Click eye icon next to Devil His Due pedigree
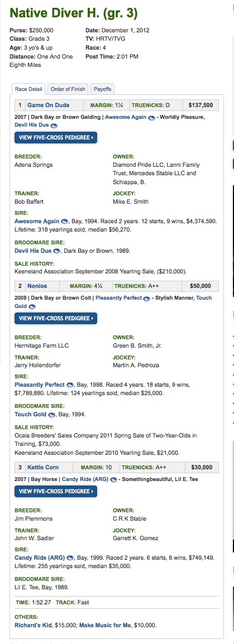Viewport: 234px width, 644px height. pos(54,125)
